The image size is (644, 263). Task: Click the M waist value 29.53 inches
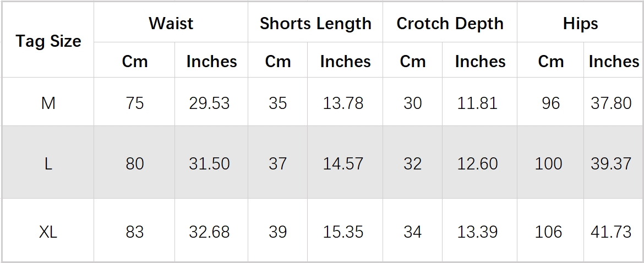209,103
